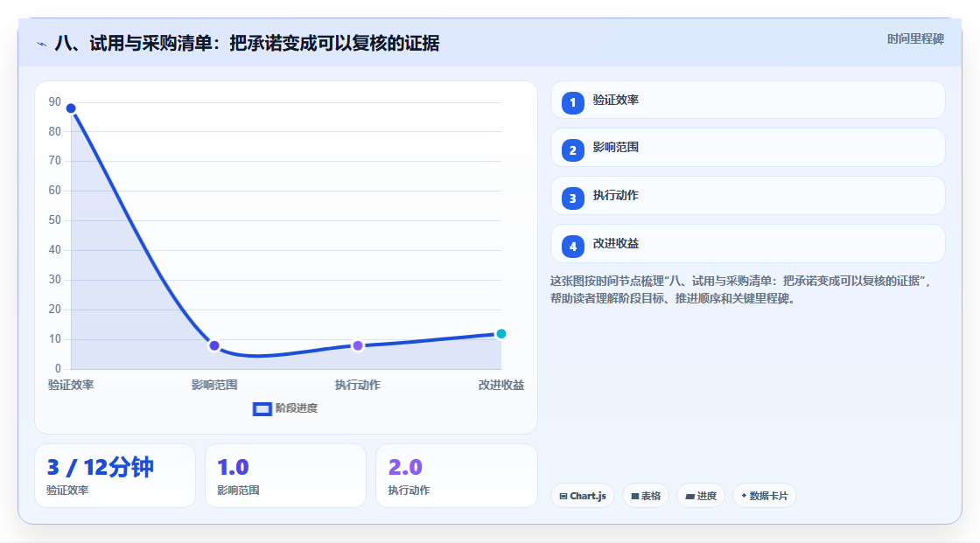
Task: Click the 阶段进度 legend text
Action: [x=297, y=408]
